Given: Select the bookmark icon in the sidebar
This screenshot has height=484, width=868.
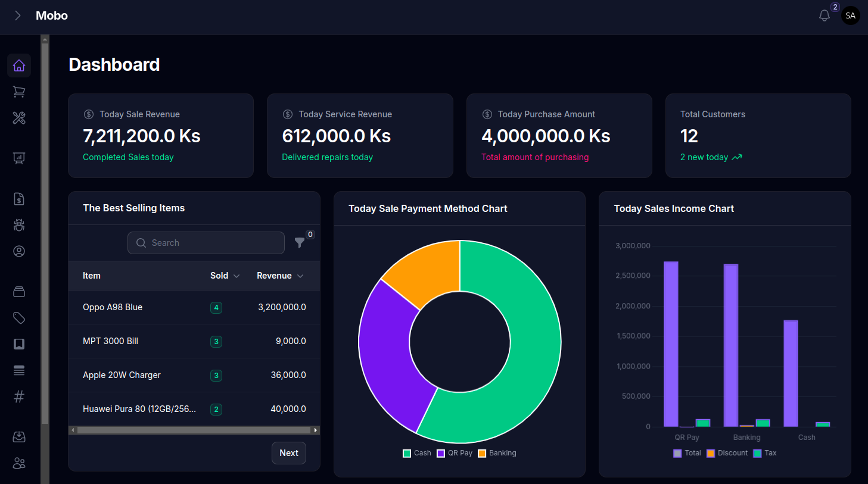Looking at the screenshot, I should coord(19,344).
